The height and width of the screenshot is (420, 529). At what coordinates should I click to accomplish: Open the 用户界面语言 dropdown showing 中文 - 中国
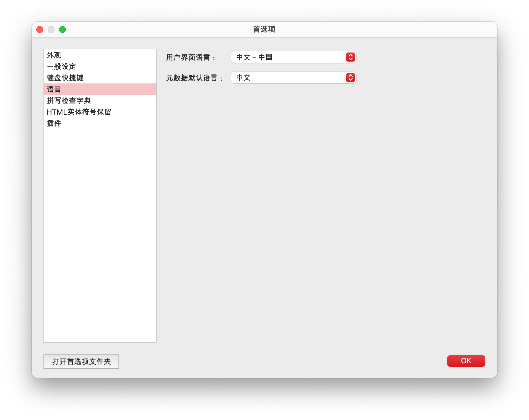293,57
